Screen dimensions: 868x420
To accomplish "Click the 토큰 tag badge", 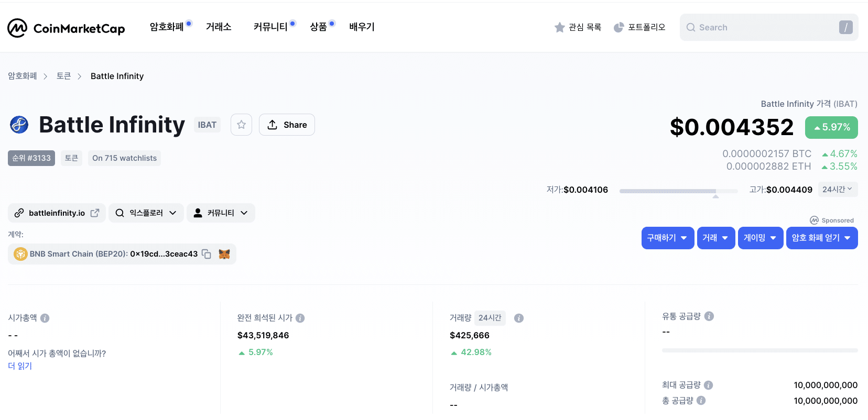I will point(71,158).
